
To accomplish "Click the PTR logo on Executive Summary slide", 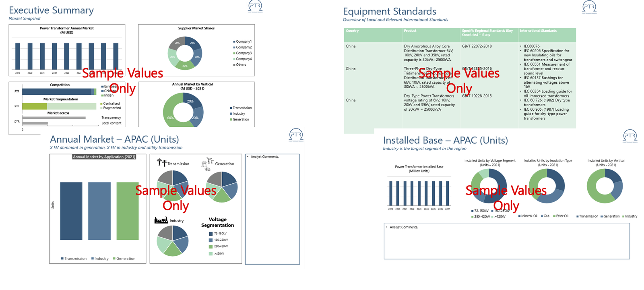I will pyautogui.click(x=255, y=6).
